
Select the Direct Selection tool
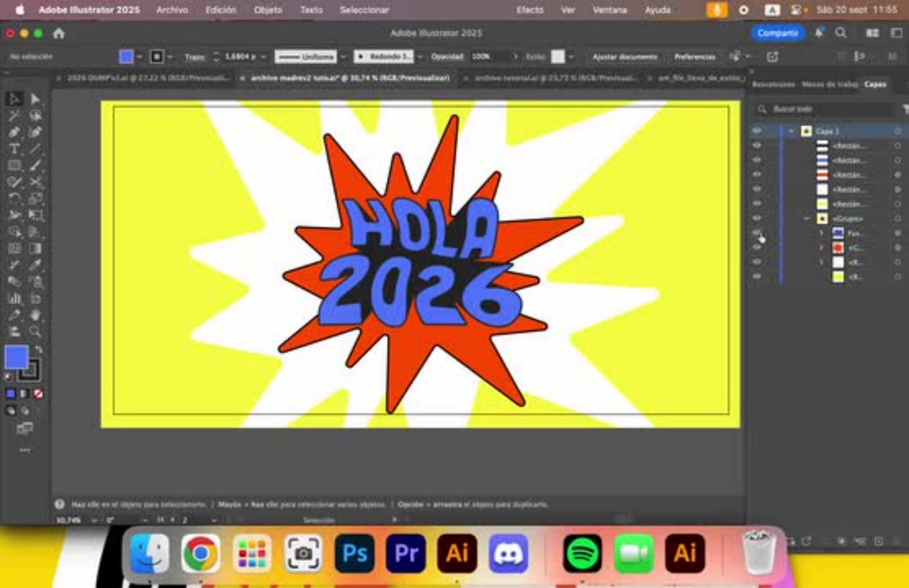[35, 99]
